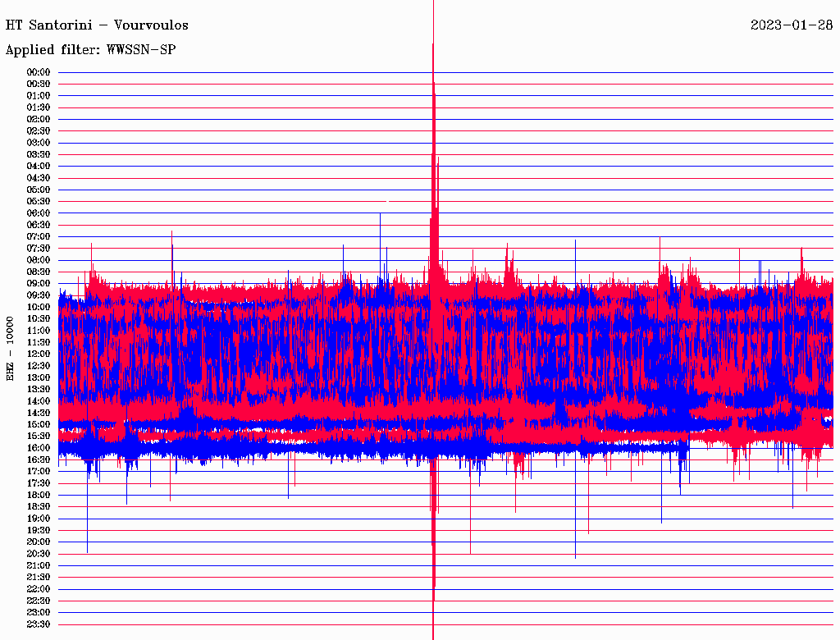Click the 07:30 time label

pos(39,249)
